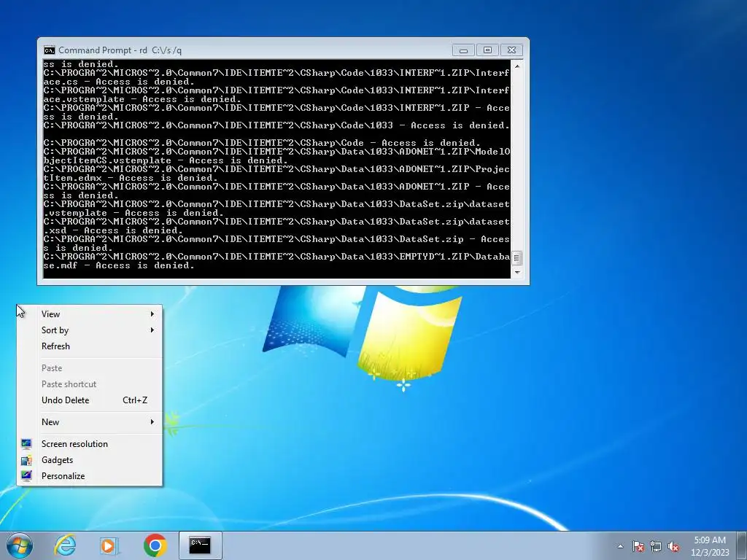747x560 pixels.
Task: Choose Refresh from the context menu
Action: tap(90, 346)
